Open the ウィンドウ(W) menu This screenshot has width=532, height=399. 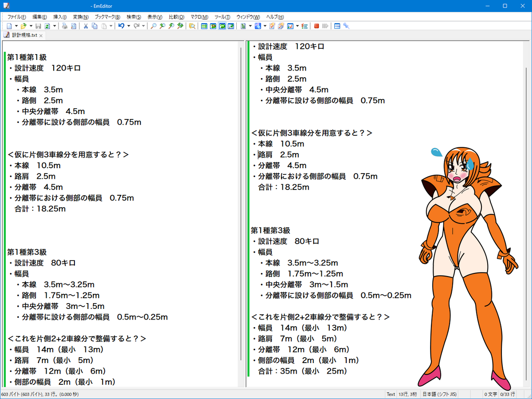(x=248, y=17)
